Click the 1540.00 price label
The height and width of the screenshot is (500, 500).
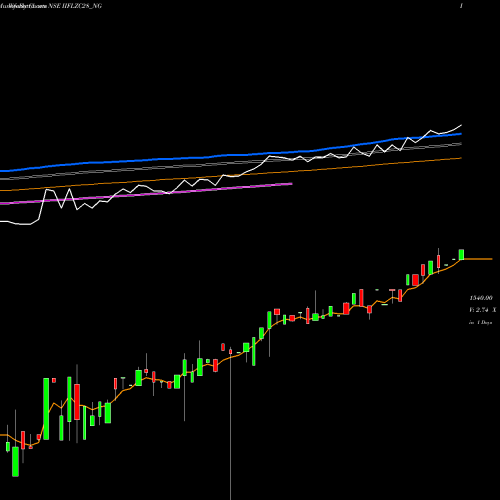[481, 298]
